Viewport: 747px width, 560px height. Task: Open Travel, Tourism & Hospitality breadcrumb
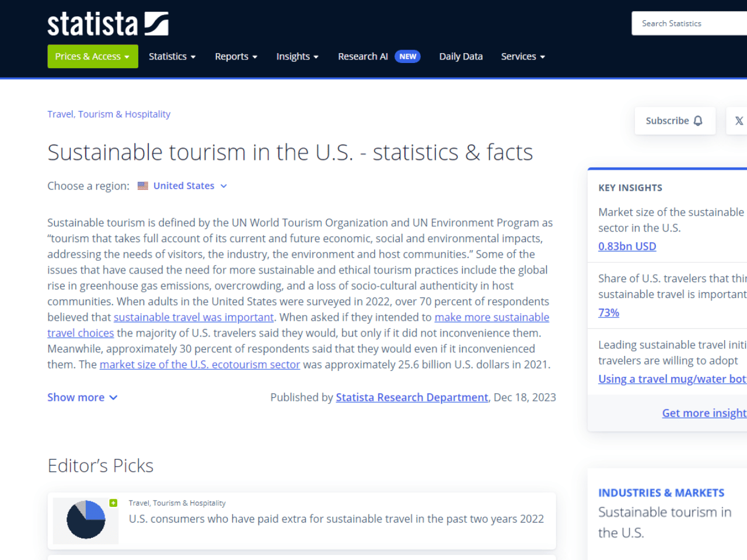(109, 114)
